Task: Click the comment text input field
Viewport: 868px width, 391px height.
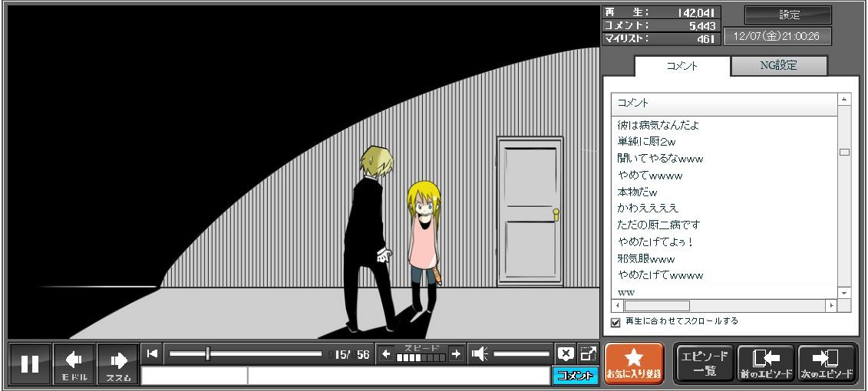Action: point(398,376)
